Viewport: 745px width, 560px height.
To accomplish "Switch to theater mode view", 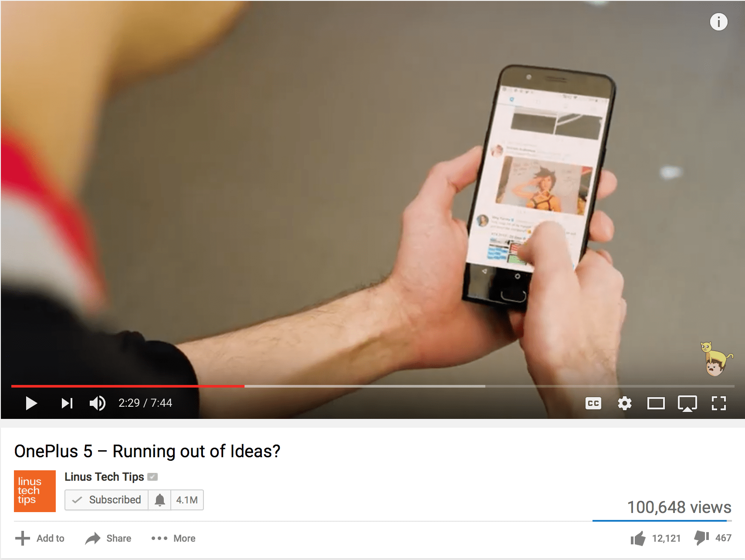I will pyautogui.click(x=656, y=404).
